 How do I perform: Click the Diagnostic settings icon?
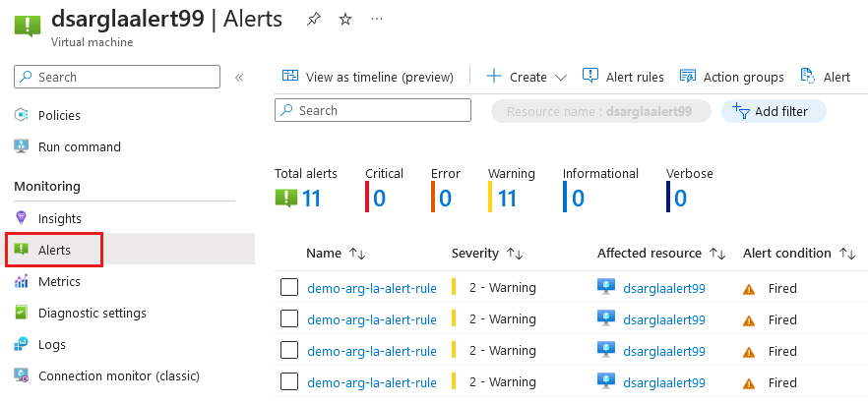coord(21,313)
